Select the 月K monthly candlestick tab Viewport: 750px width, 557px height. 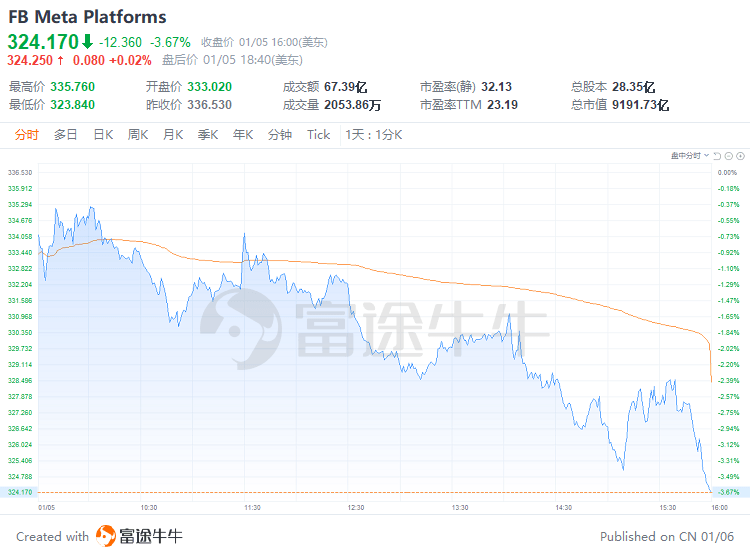pos(173,135)
